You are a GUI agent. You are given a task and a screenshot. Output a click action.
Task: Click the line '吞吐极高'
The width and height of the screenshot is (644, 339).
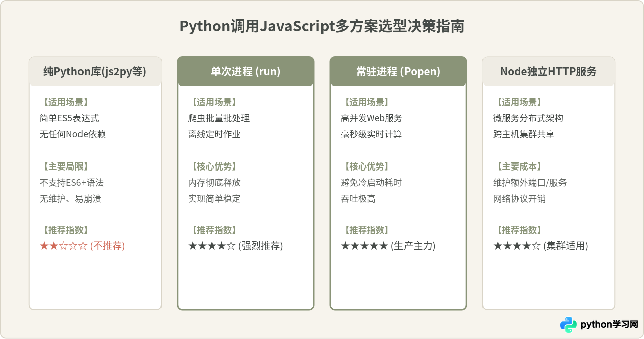point(358,199)
